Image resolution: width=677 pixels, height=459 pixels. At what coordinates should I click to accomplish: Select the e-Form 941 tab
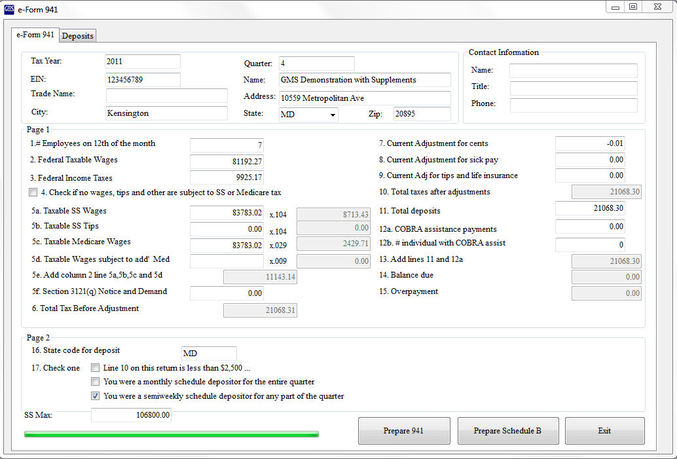[x=35, y=35]
